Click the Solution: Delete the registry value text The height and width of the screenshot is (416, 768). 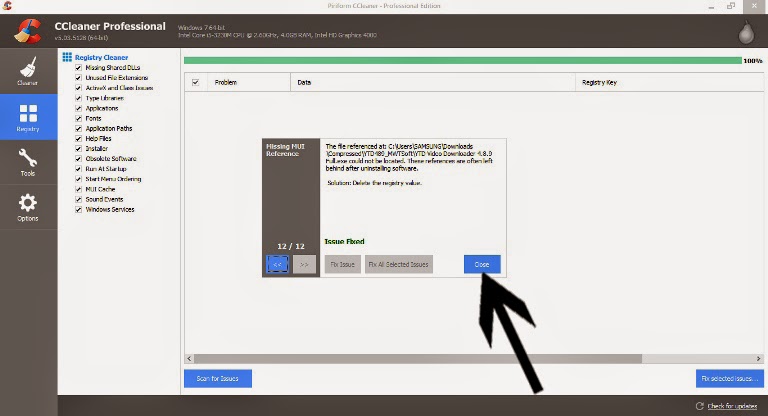(374, 183)
